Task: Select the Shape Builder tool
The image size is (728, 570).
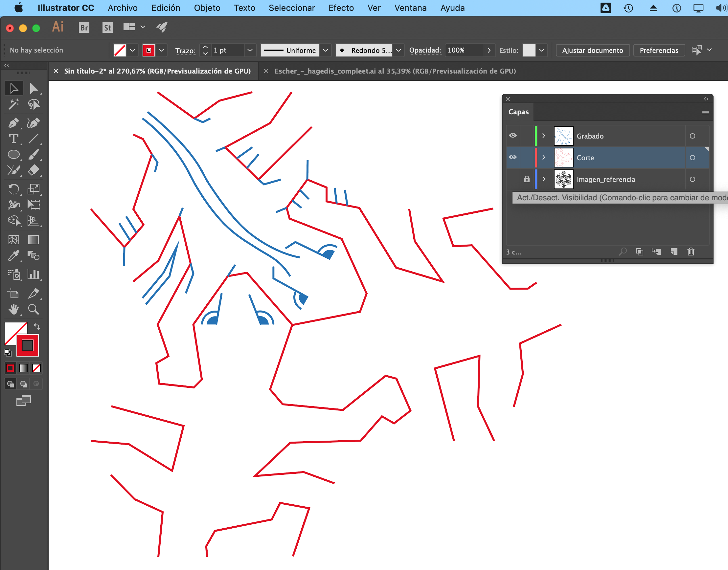Action: (14, 221)
